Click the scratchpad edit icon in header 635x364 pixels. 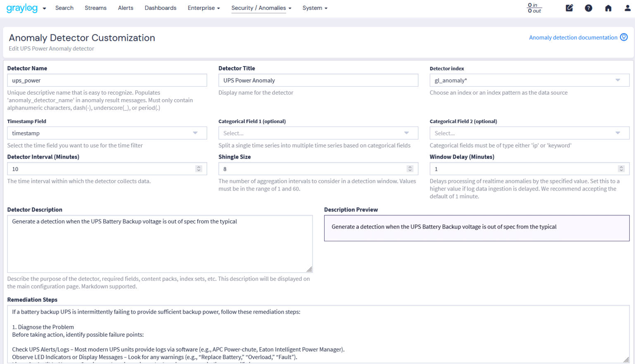point(569,8)
